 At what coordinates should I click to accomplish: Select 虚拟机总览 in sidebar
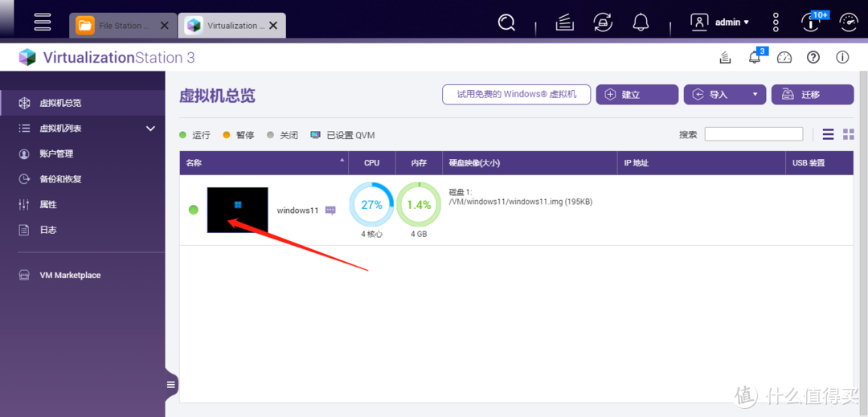83,103
